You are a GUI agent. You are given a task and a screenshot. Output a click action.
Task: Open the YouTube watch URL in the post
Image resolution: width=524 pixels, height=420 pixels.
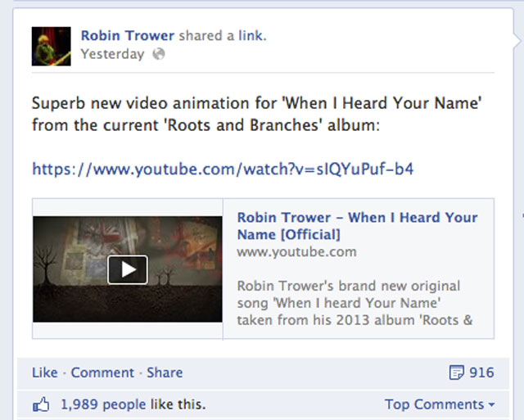(223, 169)
